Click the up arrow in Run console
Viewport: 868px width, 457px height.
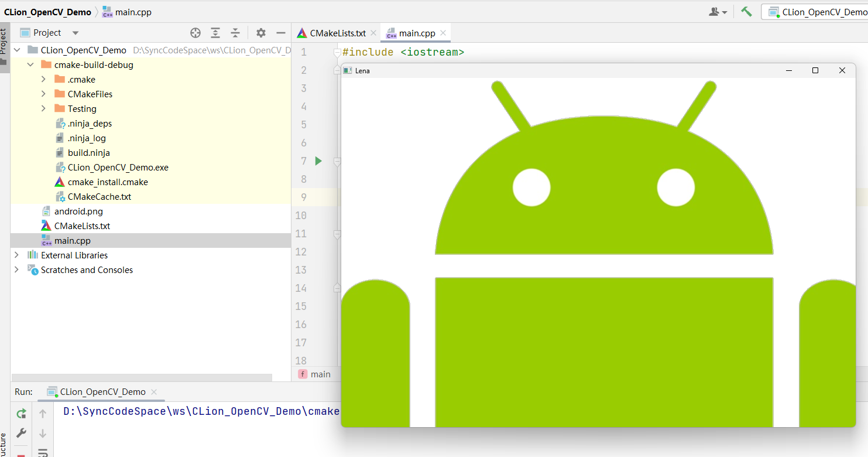[x=43, y=414]
